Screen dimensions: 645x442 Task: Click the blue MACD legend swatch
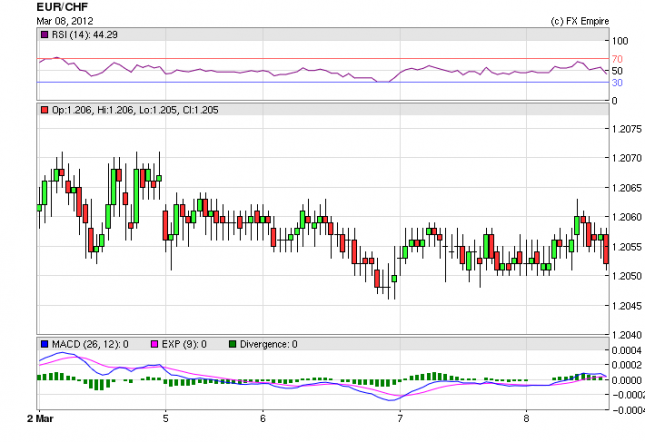(x=44, y=344)
